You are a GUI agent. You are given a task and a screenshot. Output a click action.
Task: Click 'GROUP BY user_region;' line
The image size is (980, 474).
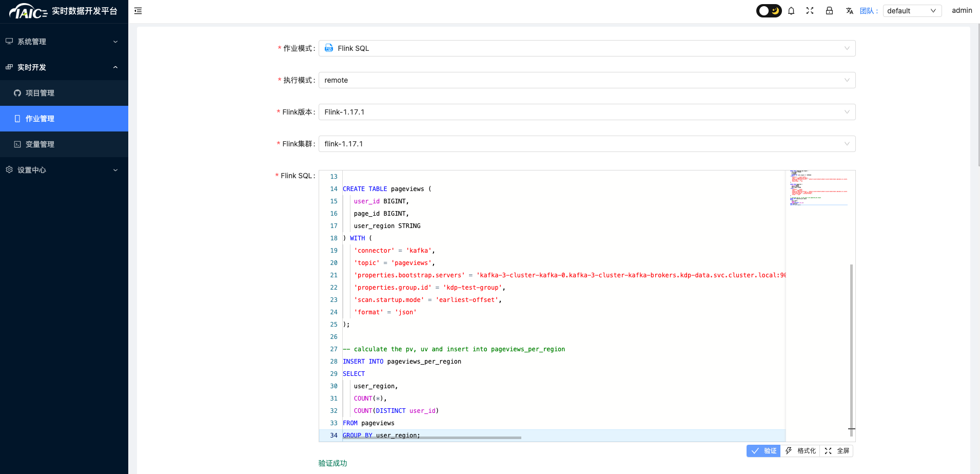pyautogui.click(x=381, y=435)
